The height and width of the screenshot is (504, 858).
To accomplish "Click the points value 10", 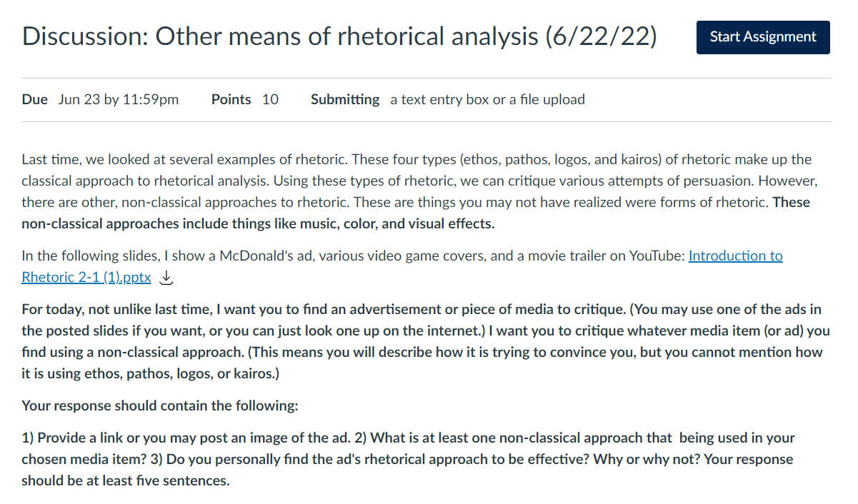I will [x=270, y=100].
